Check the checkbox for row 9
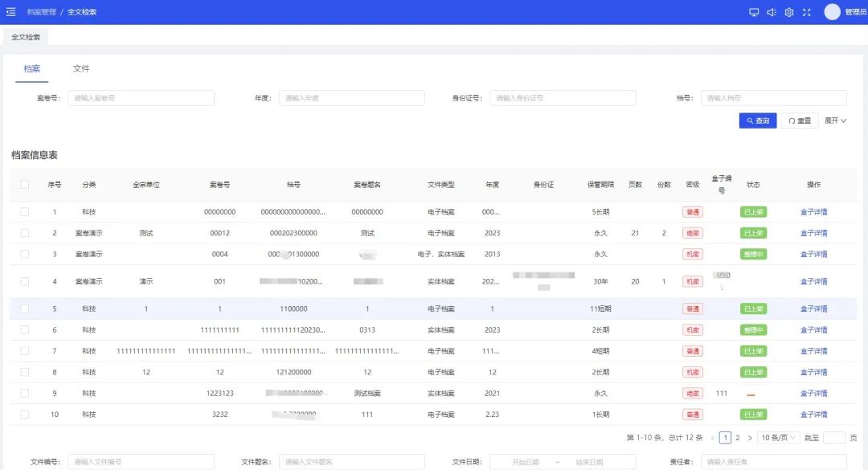This screenshot has width=868, height=470. click(24, 393)
